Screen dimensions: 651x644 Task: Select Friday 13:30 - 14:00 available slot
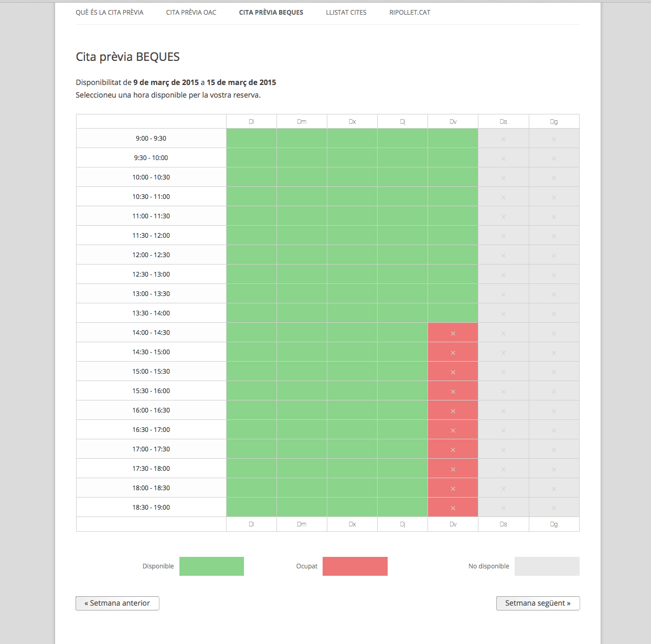[453, 313]
